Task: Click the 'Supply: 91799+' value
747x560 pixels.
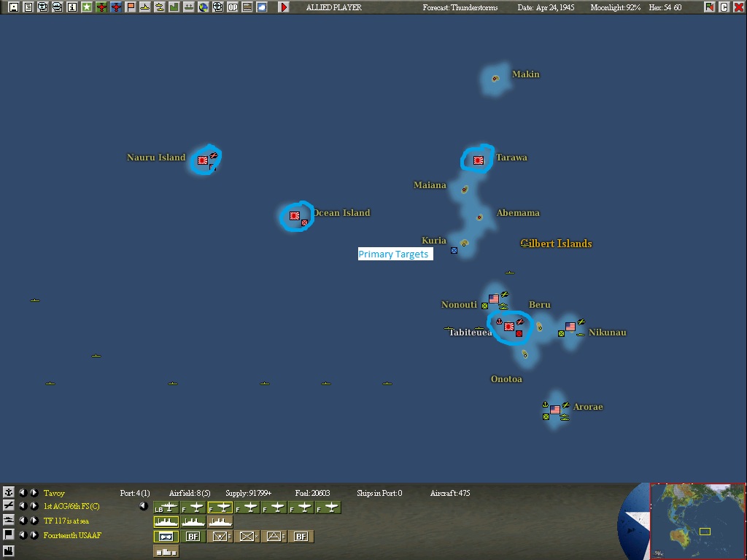Action: click(248, 493)
